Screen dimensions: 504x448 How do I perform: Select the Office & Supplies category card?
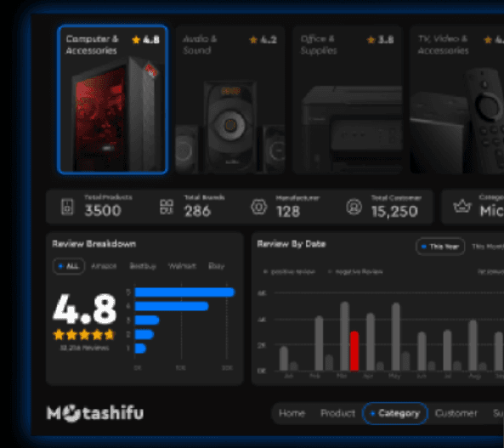pyautogui.click(x=348, y=100)
